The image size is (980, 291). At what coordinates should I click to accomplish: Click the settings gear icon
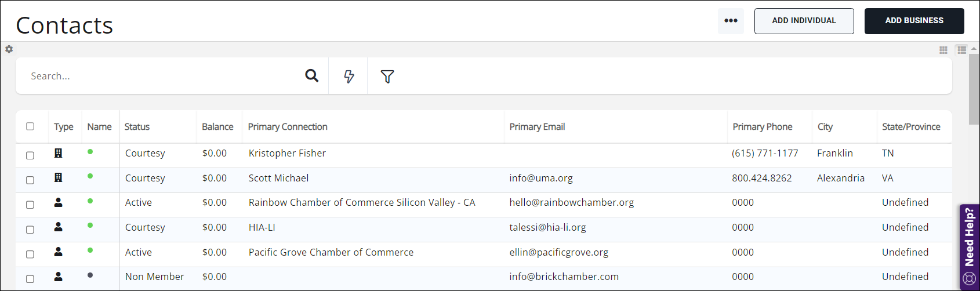pyautogui.click(x=9, y=49)
